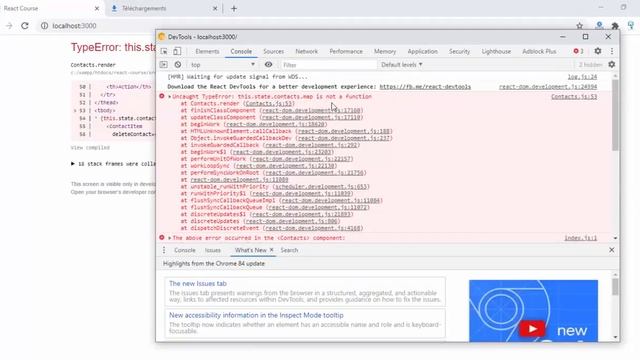Viewport: 640px width, 360px height.
Task: Open the react-dom.development.js:24994 source link
Action: click(x=548, y=87)
